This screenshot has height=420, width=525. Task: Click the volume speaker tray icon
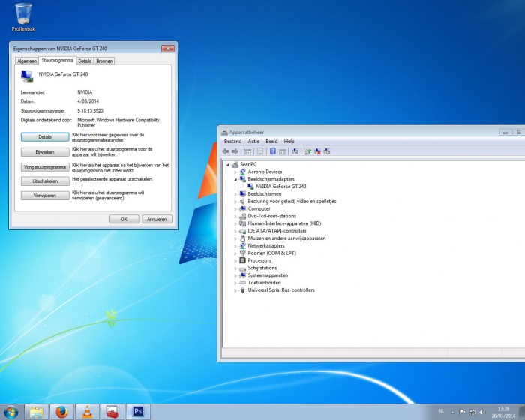click(482, 412)
